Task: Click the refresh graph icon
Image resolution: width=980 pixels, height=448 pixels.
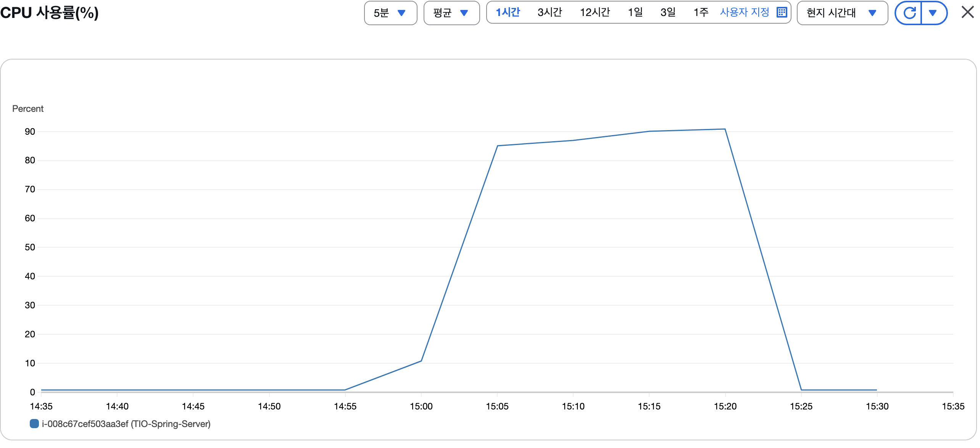Action: [x=909, y=13]
